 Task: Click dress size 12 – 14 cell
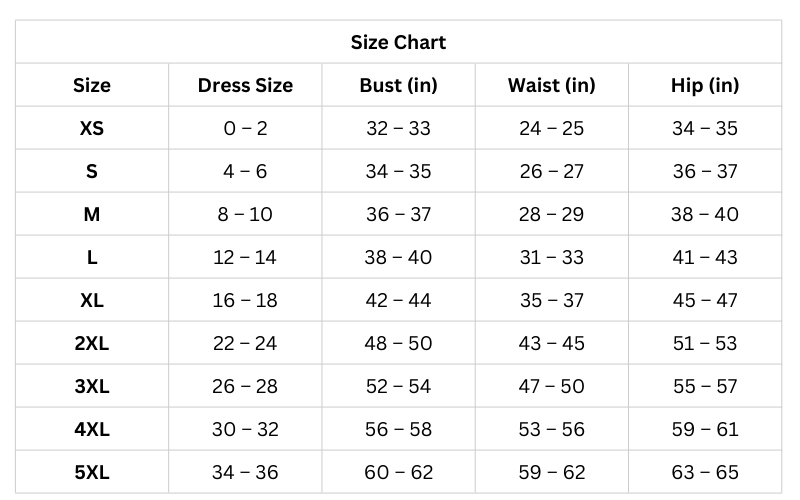[245, 257]
